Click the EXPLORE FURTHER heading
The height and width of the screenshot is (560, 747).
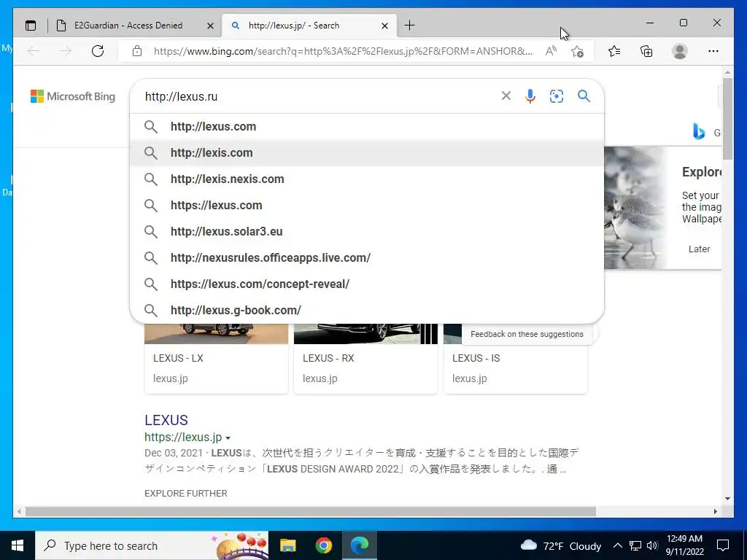(x=186, y=494)
